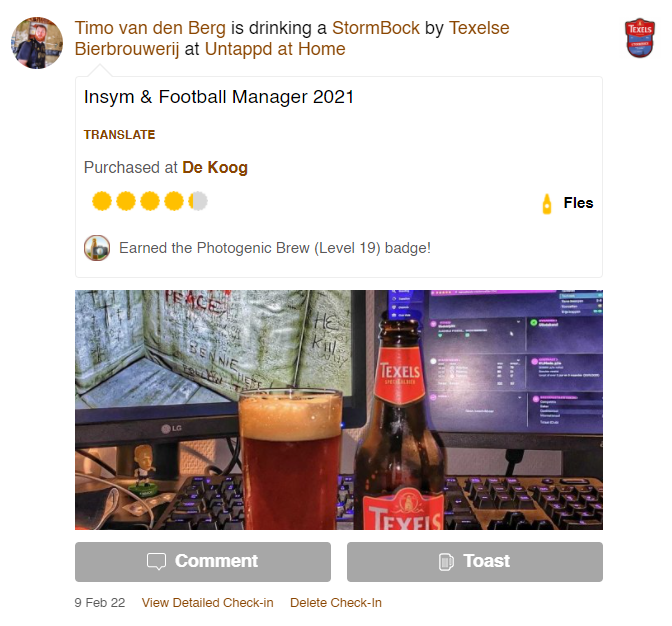Open the Timo van den Berg name link
This screenshot has height=626, width=672.
click(x=150, y=28)
